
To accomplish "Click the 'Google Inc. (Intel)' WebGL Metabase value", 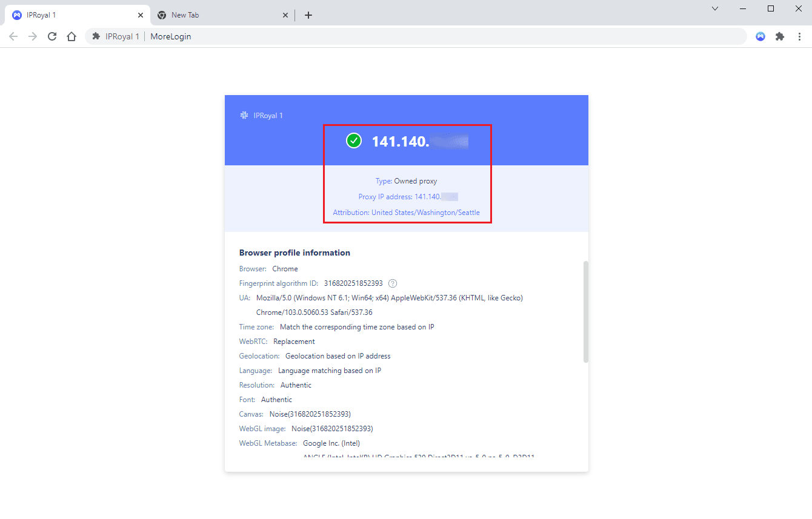I will click(x=331, y=443).
